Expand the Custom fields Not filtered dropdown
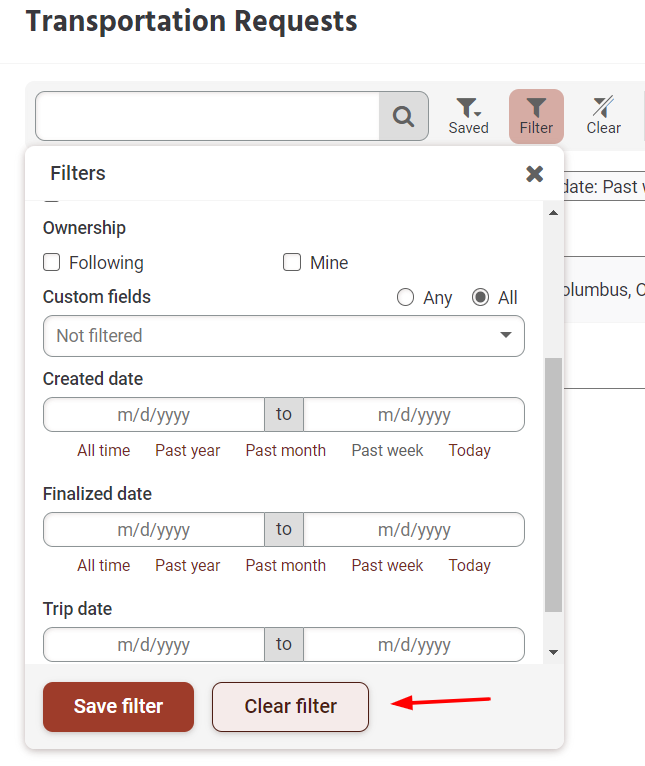This screenshot has width=645, height=766. [283, 336]
